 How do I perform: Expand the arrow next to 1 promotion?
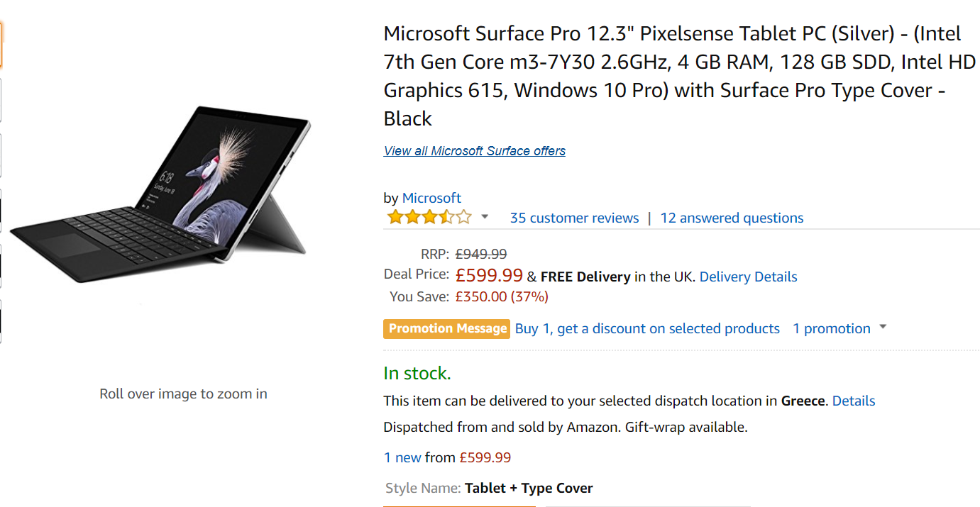[883, 328]
